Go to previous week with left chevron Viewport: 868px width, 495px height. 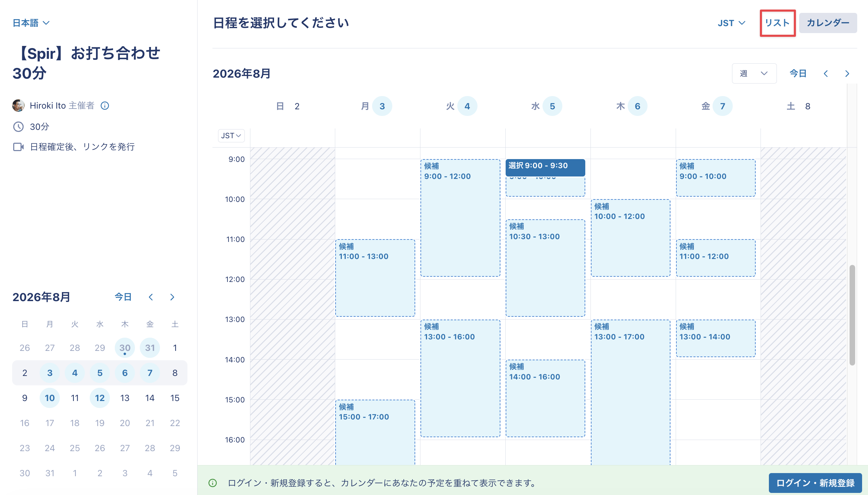(826, 73)
